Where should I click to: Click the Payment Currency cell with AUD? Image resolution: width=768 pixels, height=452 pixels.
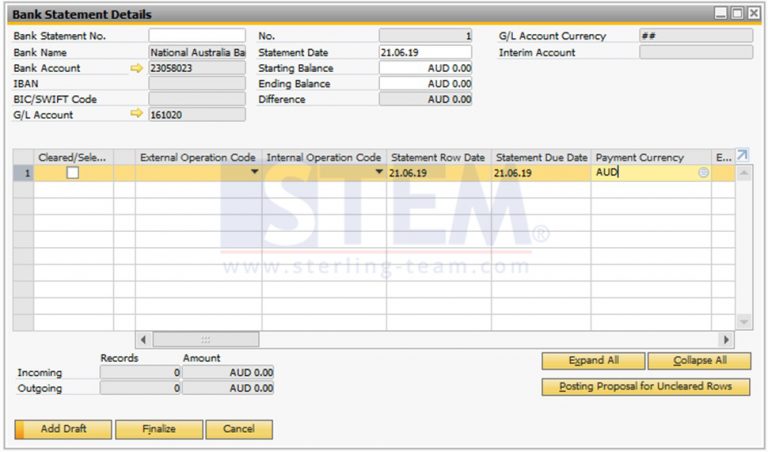pyautogui.click(x=651, y=173)
